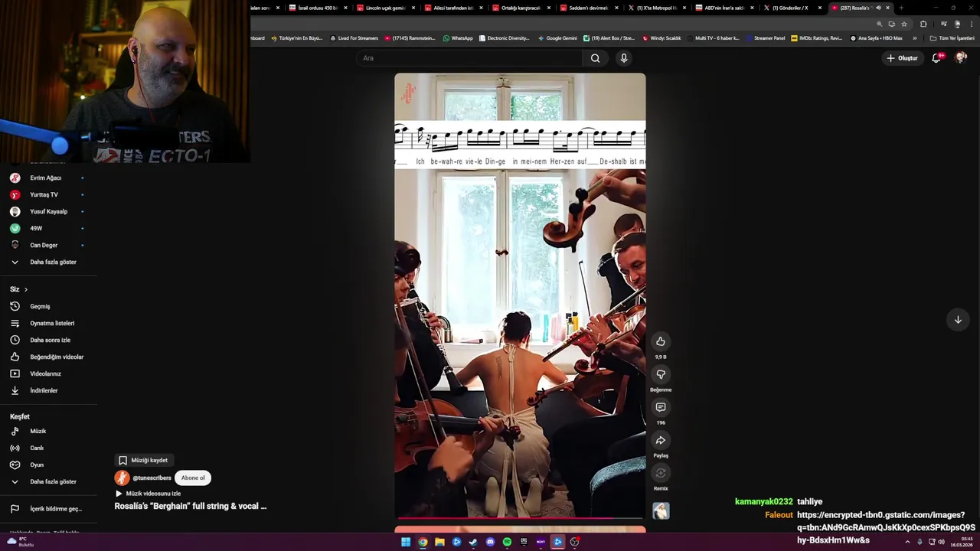Screen dimensions: 980x551
Task: Click Müzik videosunu izle link
Action: [149, 494]
